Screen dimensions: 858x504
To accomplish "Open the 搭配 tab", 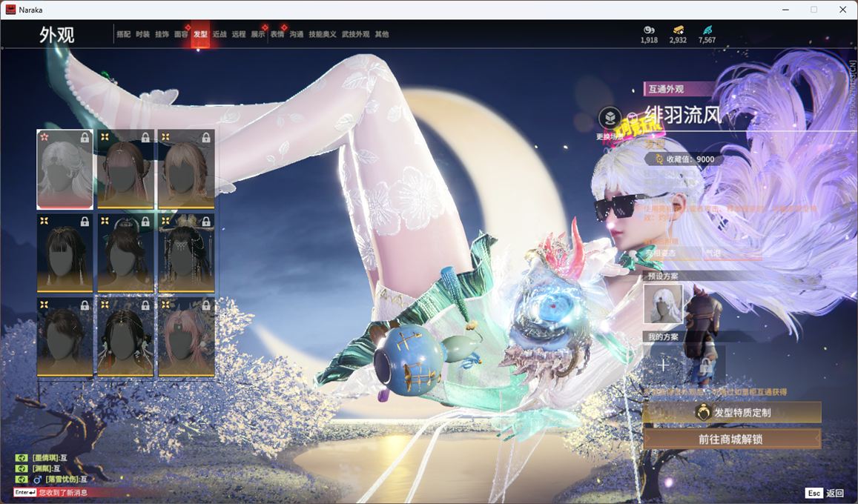I will [x=123, y=34].
